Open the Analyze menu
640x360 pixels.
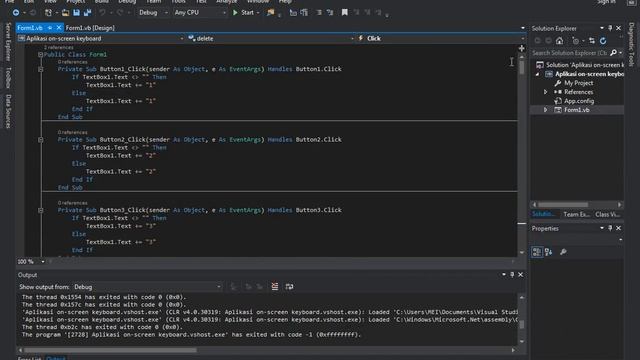[x=227, y=2]
